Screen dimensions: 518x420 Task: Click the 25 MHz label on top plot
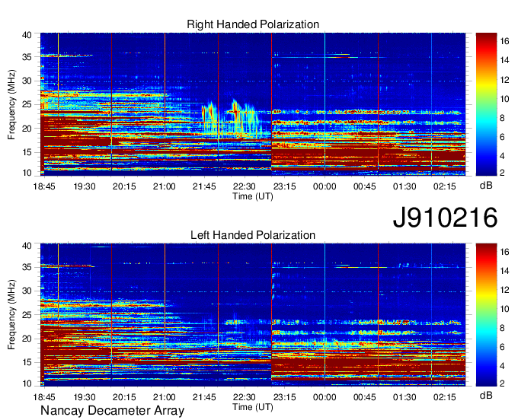click(27, 104)
